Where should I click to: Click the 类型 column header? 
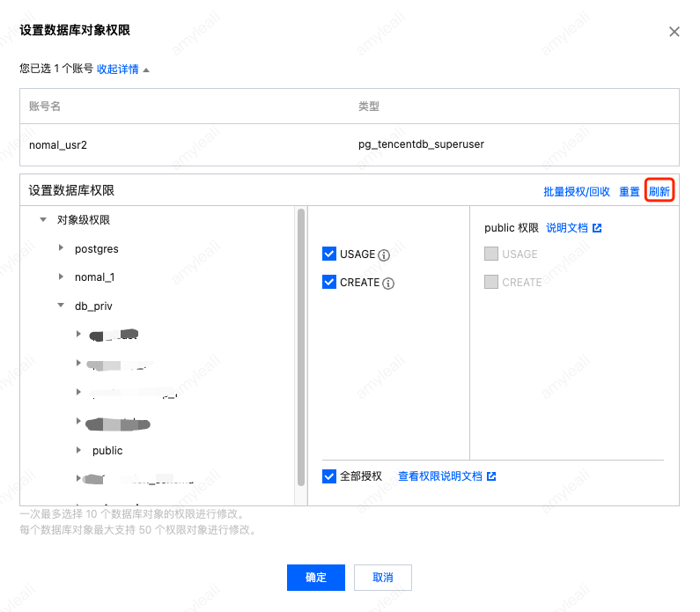[369, 107]
